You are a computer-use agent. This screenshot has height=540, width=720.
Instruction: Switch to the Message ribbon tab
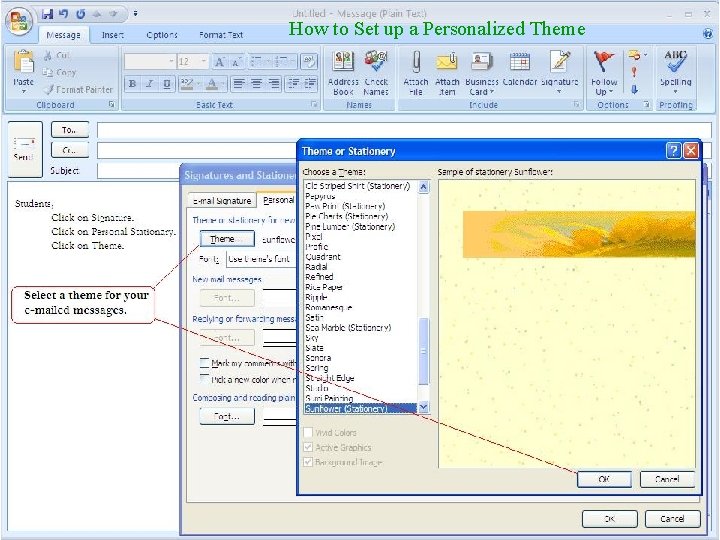pyautogui.click(x=63, y=35)
